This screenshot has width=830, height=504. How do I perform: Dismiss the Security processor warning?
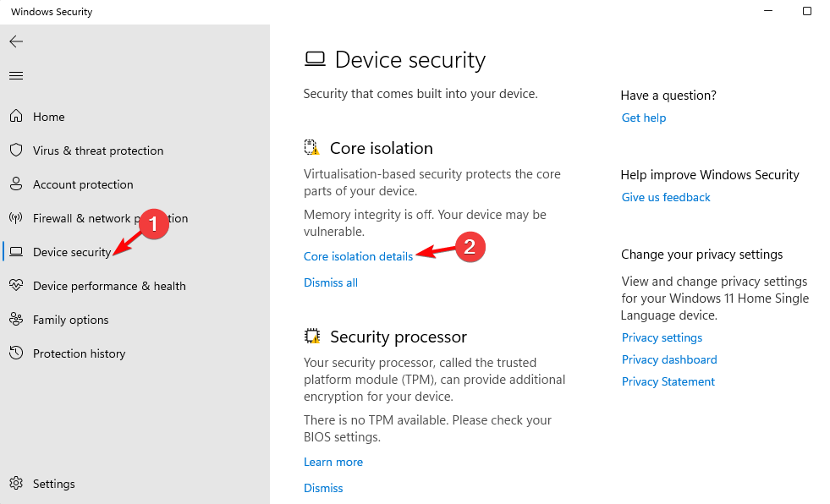coord(323,488)
